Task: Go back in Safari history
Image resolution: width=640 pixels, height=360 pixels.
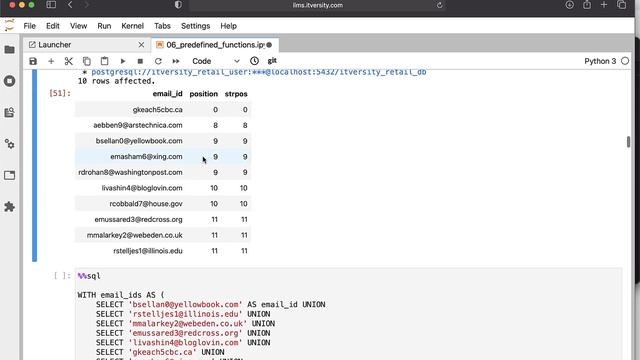Action: [70, 5]
